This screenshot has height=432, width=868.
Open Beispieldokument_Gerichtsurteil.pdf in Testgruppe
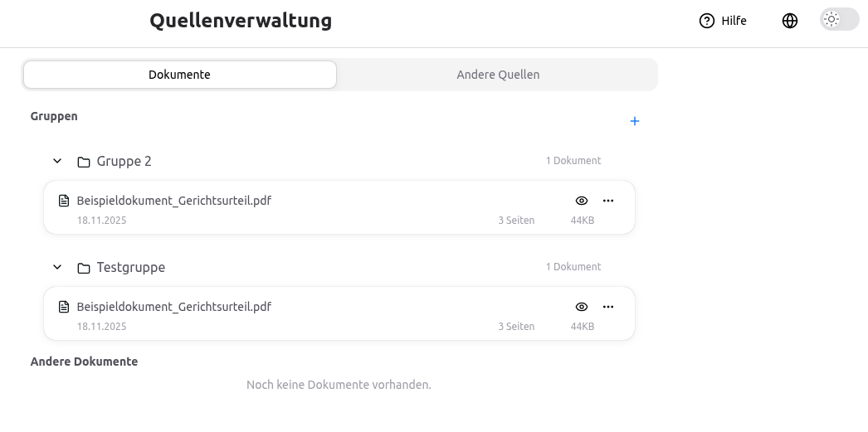174,307
